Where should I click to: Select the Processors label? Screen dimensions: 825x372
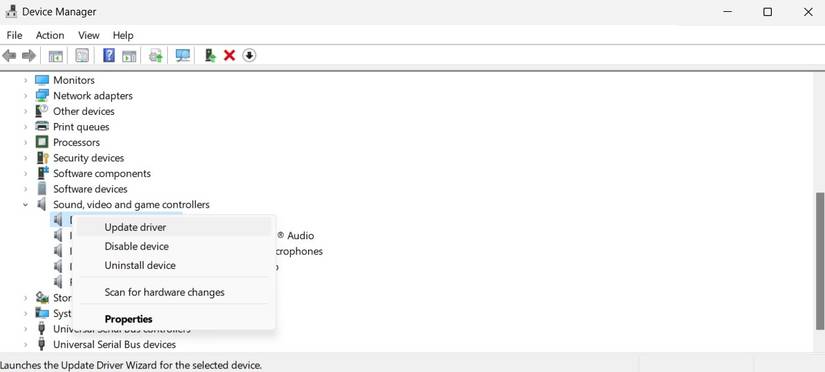pyautogui.click(x=76, y=142)
